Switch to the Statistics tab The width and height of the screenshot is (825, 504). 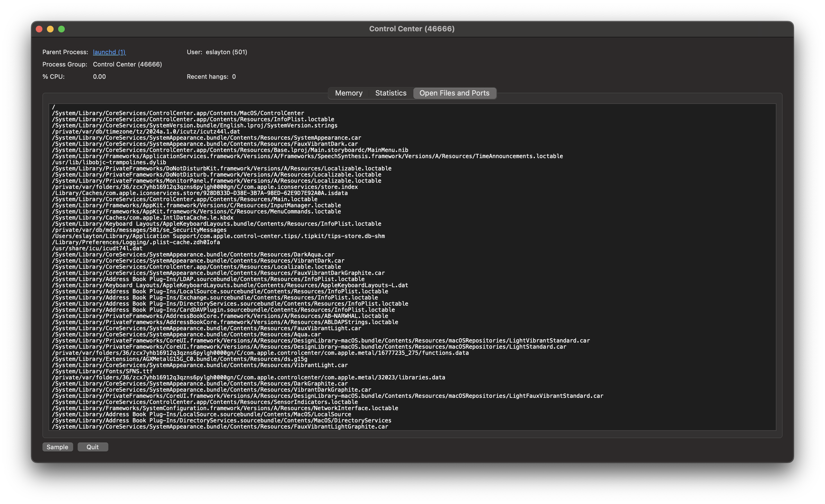(x=390, y=93)
